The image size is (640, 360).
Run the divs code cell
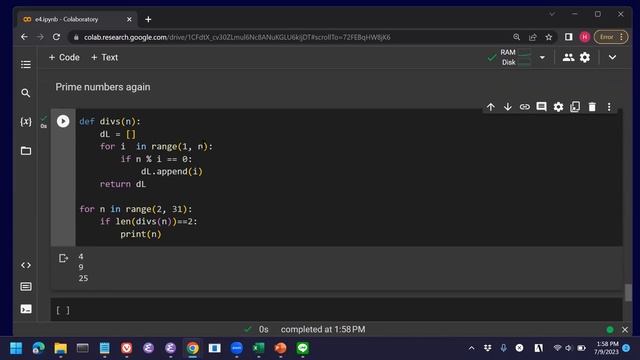pyautogui.click(x=63, y=121)
